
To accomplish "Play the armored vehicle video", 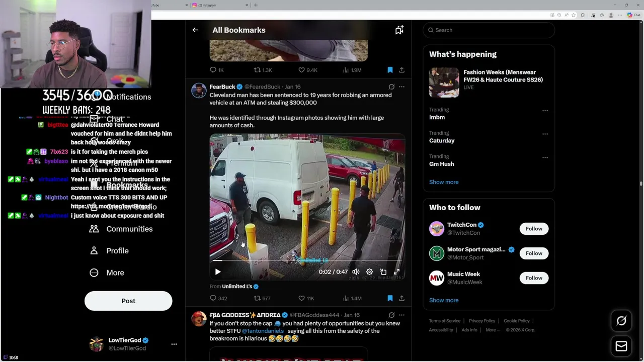I will click(218, 271).
